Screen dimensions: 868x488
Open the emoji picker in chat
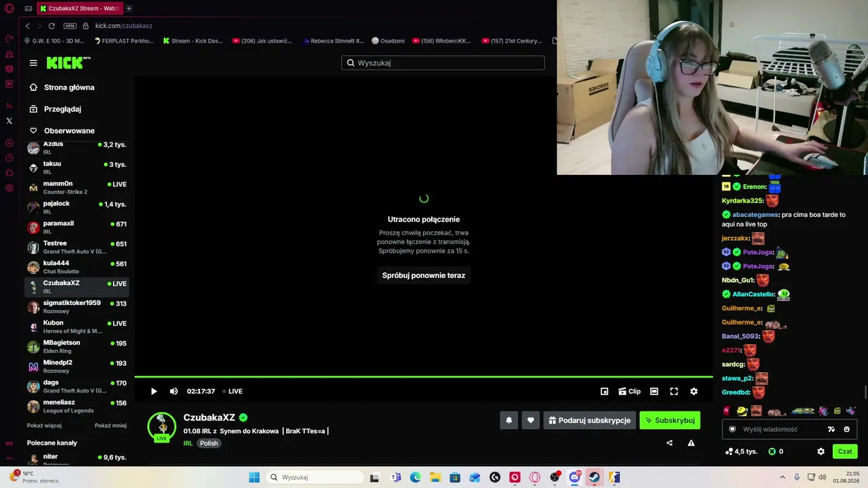click(846, 429)
